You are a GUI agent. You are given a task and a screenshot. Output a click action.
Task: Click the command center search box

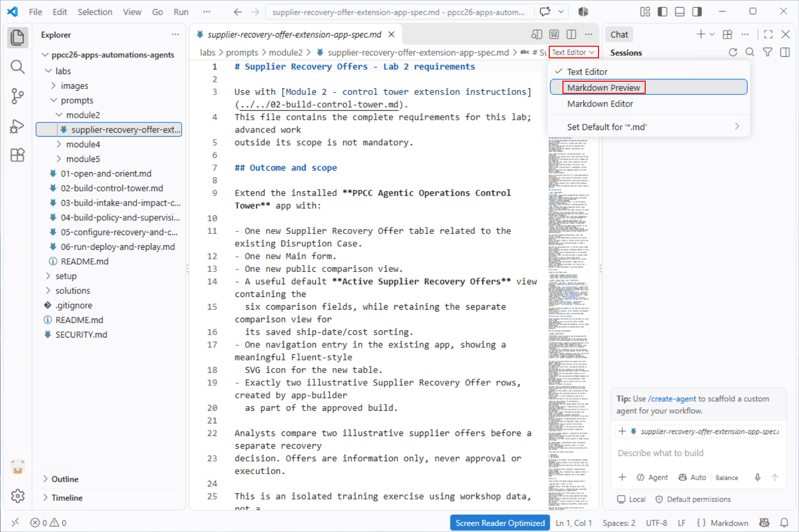click(399, 12)
